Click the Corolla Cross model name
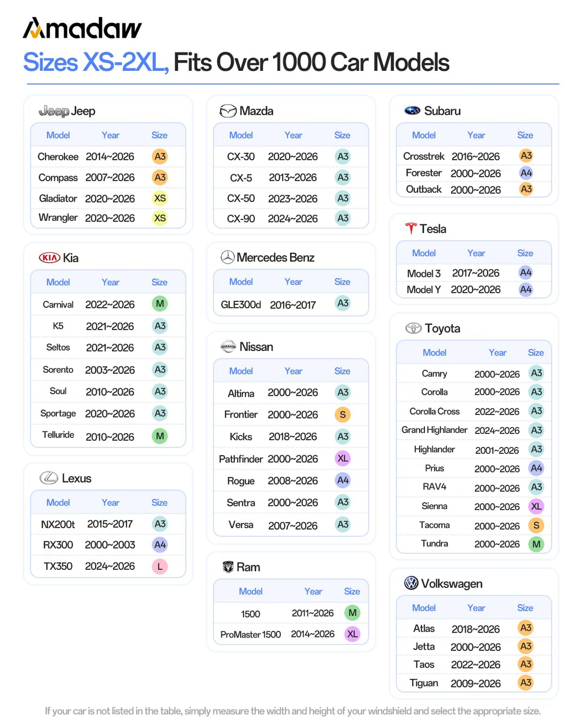This screenshot has width=586, height=728. tap(434, 411)
